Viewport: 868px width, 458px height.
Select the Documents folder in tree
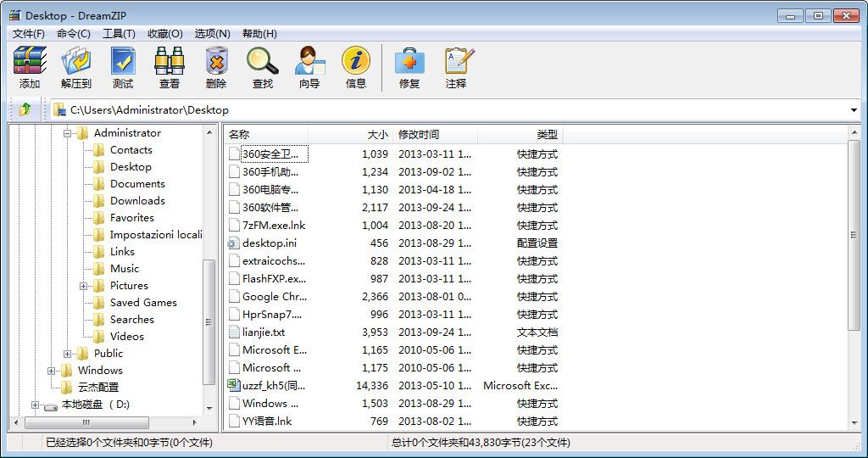[137, 184]
